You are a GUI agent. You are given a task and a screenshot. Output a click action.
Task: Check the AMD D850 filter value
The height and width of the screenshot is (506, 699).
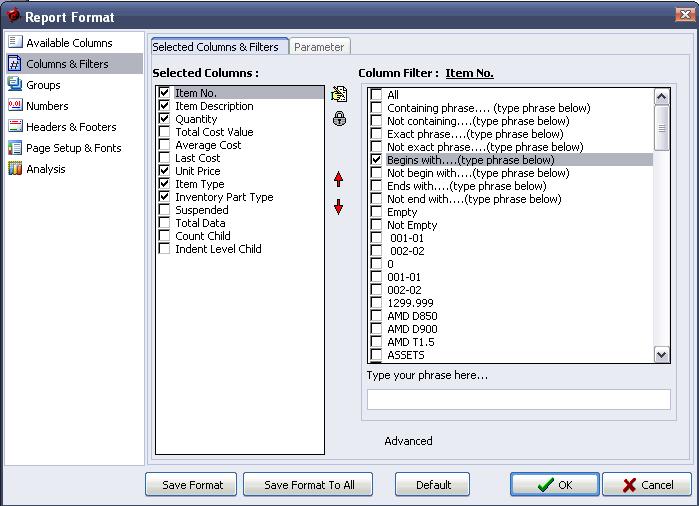(x=376, y=316)
